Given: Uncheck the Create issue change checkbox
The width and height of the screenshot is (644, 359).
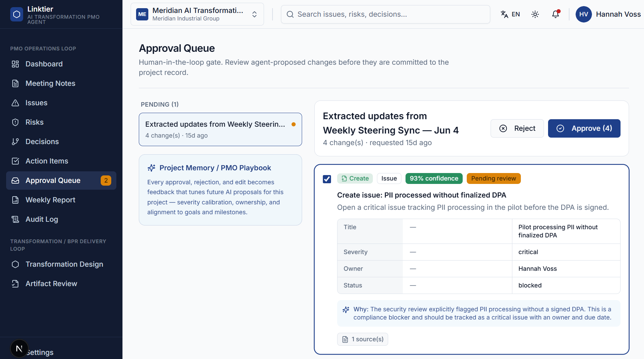Looking at the screenshot, I should (x=327, y=179).
